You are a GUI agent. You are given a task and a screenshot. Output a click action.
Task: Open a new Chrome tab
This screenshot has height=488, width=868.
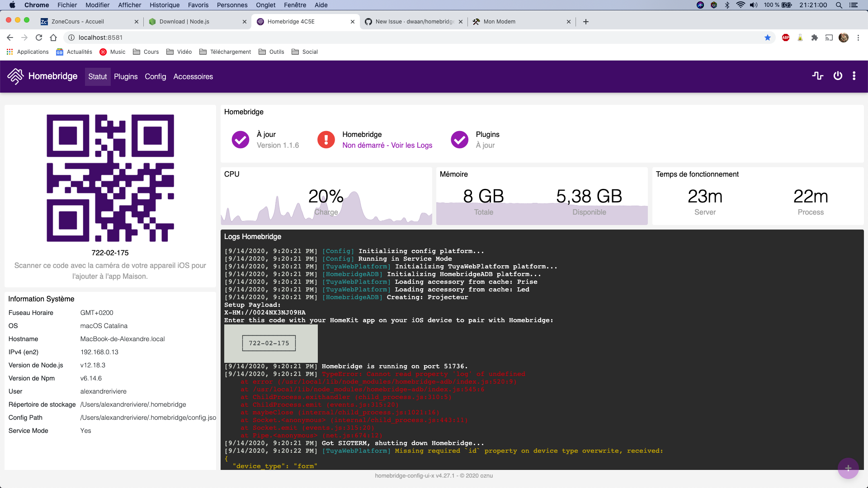point(586,22)
